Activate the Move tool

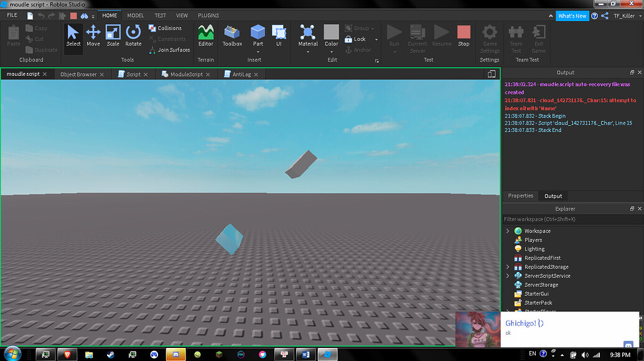point(93,35)
